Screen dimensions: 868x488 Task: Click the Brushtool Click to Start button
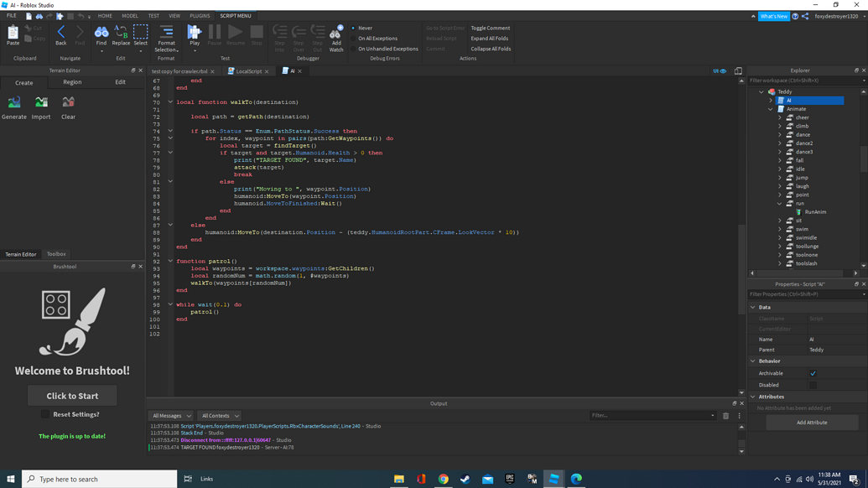pos(72,395)
